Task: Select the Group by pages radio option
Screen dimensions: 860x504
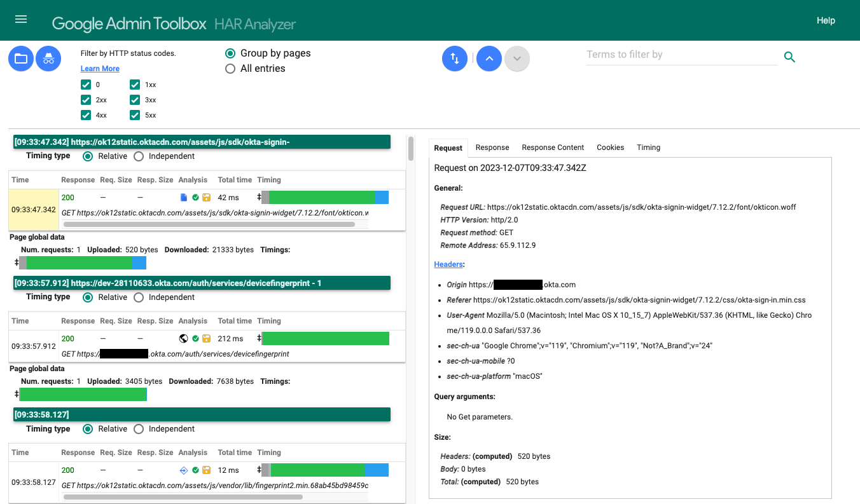Action: click(230, 53)
